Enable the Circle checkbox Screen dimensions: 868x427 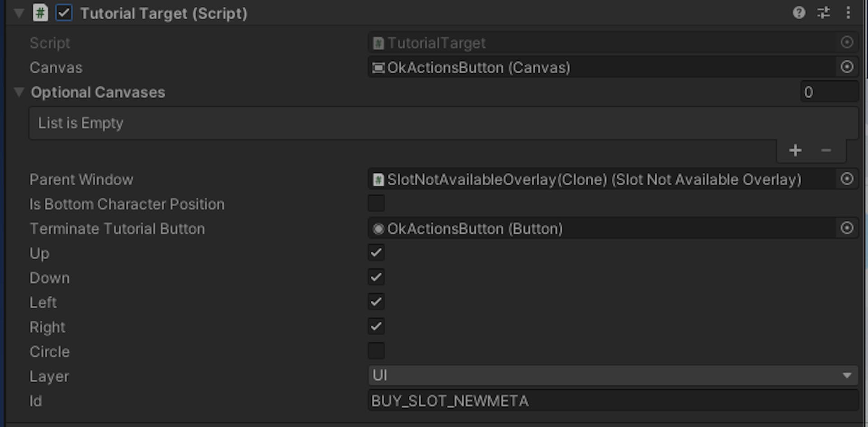(376, 351)
